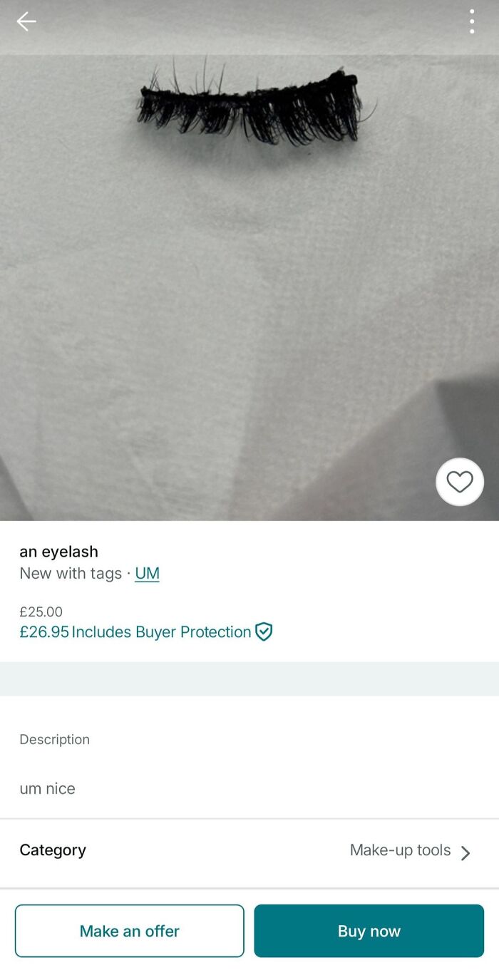This screenshot has height=980, width=499.
Task: Open the UM brand link
Action: click(147, 573)
